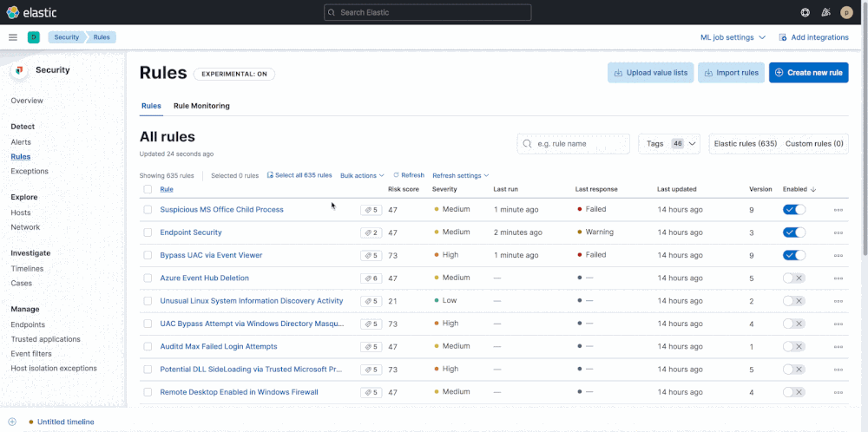Screen dimensions: 868x432
Task: Enable the Azure Event Hub Deletion rule
Action: point(794,278)
